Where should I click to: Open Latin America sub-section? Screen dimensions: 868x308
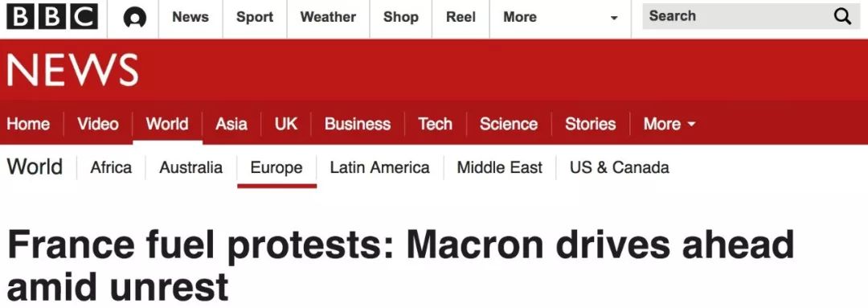coord(379,167)
